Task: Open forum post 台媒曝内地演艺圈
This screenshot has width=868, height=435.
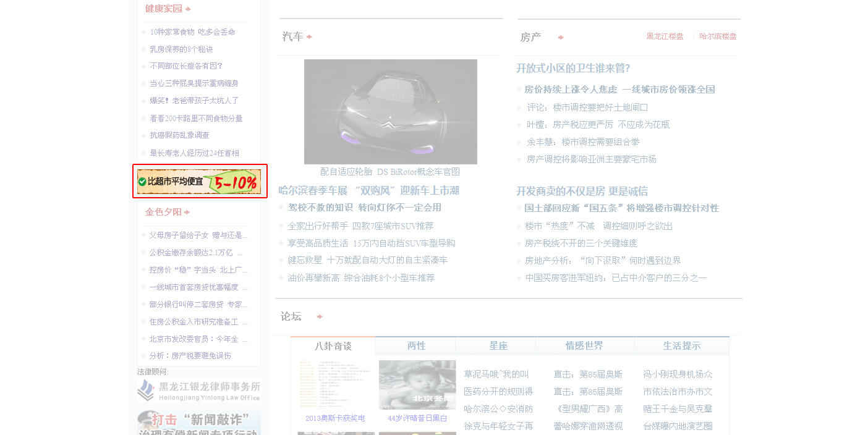Action: pos(678,426)
